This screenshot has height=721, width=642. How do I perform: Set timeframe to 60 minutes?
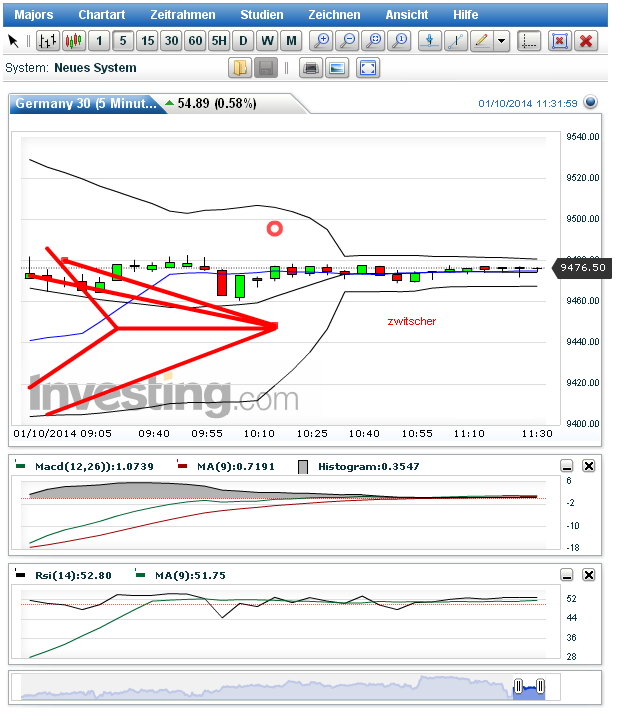(x=195, y=41)
